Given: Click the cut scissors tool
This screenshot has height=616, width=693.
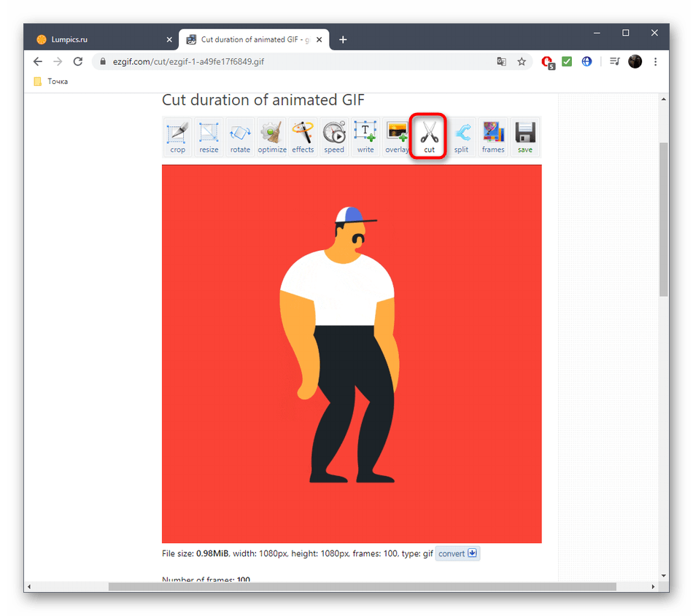Looking at the screenshot, I should 429,137.
